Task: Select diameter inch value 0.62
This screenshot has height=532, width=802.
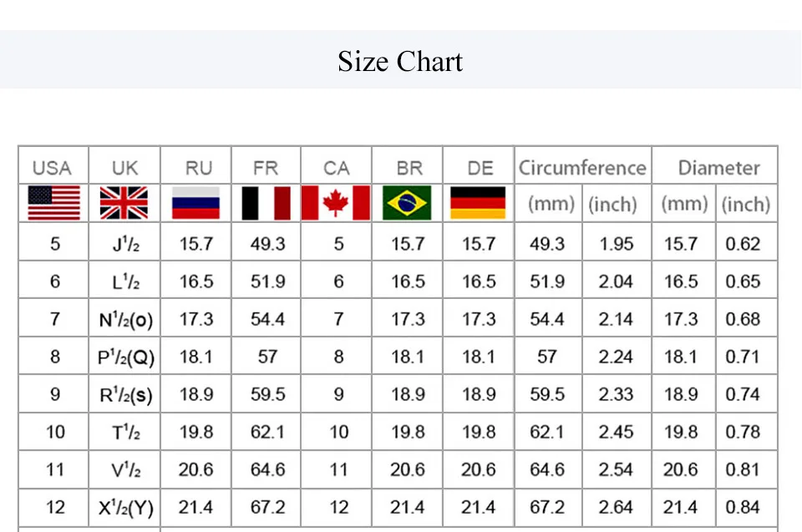Action: point(743,244)
